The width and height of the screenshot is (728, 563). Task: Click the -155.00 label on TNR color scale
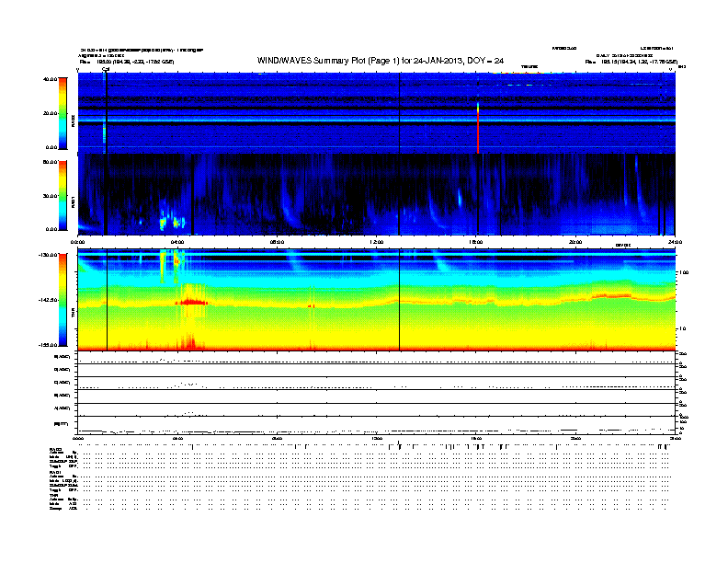click(49, 345)
